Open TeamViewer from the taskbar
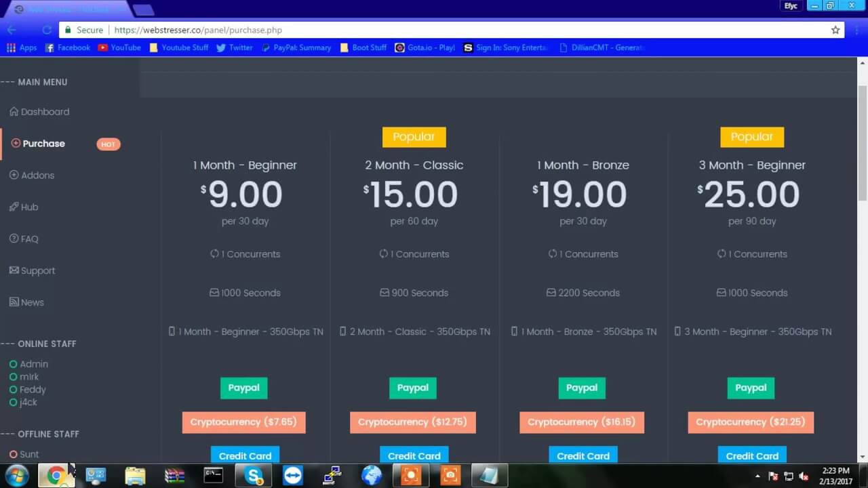This screenshot has height=488, width=868. 294,476
